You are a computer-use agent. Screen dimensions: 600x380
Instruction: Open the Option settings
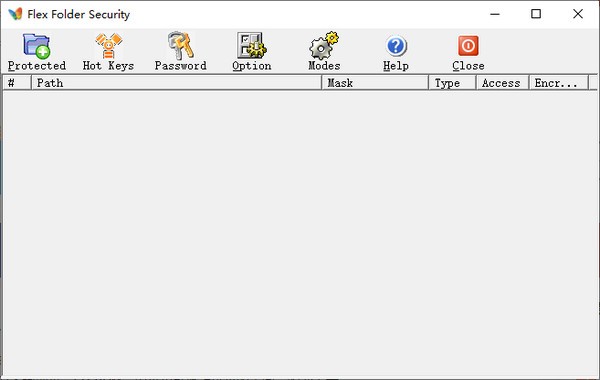coord(252,52)
